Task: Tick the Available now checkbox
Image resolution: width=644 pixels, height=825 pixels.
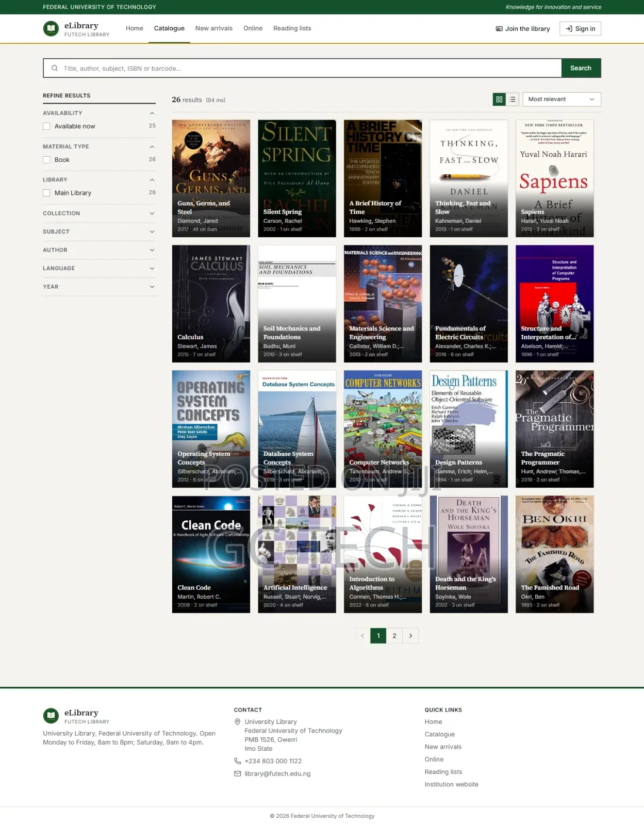Action: pos(46,126)
